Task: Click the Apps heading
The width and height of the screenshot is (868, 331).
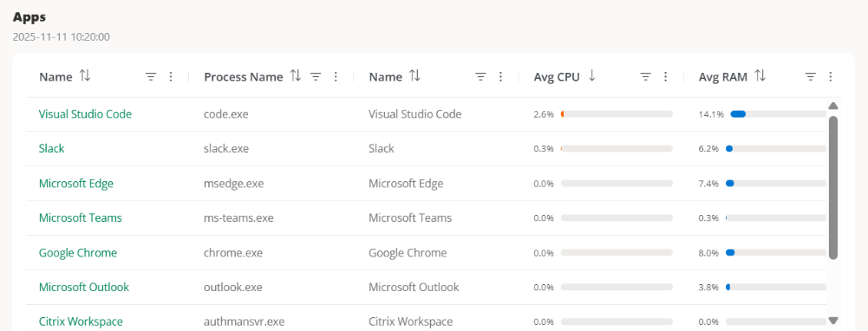Action: 29,17
